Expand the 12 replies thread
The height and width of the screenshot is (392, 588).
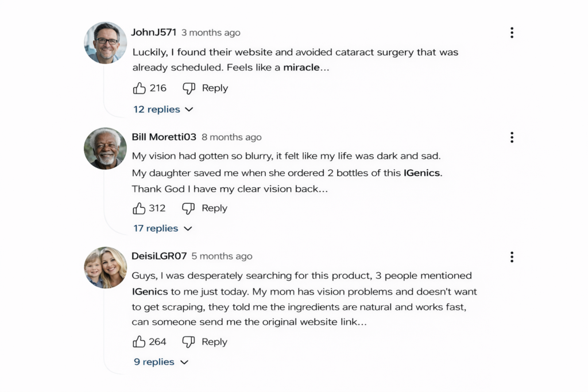click(163, 109)
